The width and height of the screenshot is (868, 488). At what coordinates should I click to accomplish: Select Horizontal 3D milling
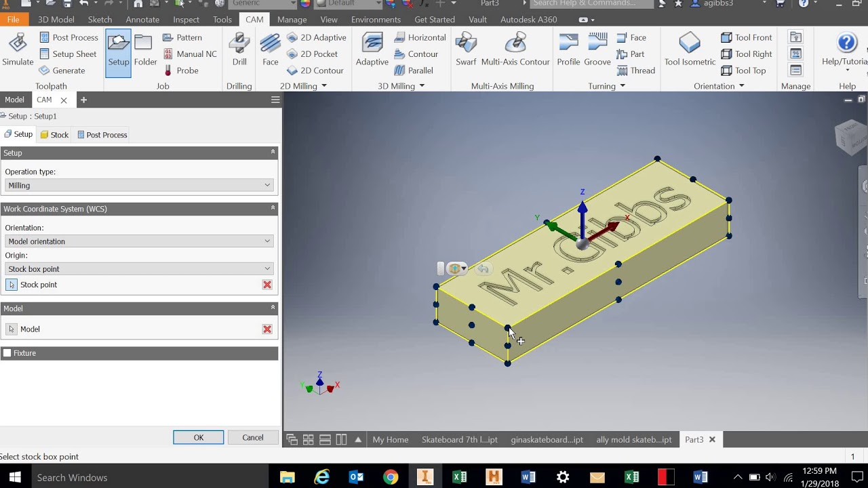tap(420, 37)
